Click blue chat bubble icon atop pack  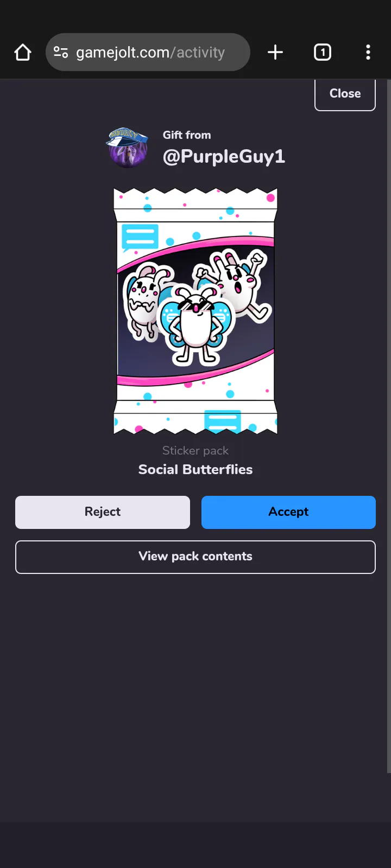point(140,238)
